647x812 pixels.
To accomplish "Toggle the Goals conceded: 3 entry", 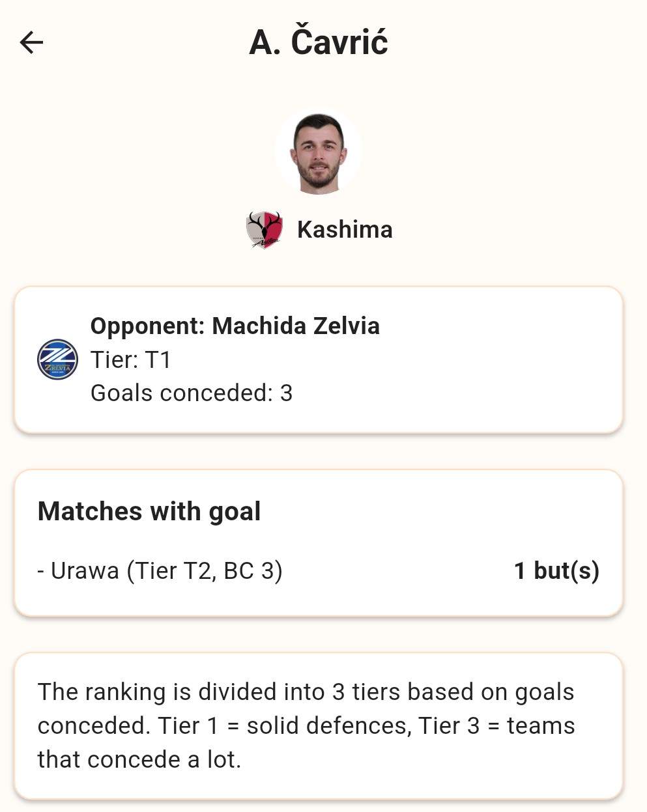I will (191, 393).
